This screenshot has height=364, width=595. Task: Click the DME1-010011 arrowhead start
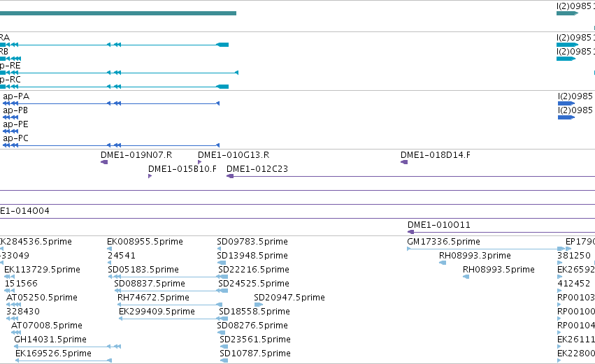click(410, 232)
